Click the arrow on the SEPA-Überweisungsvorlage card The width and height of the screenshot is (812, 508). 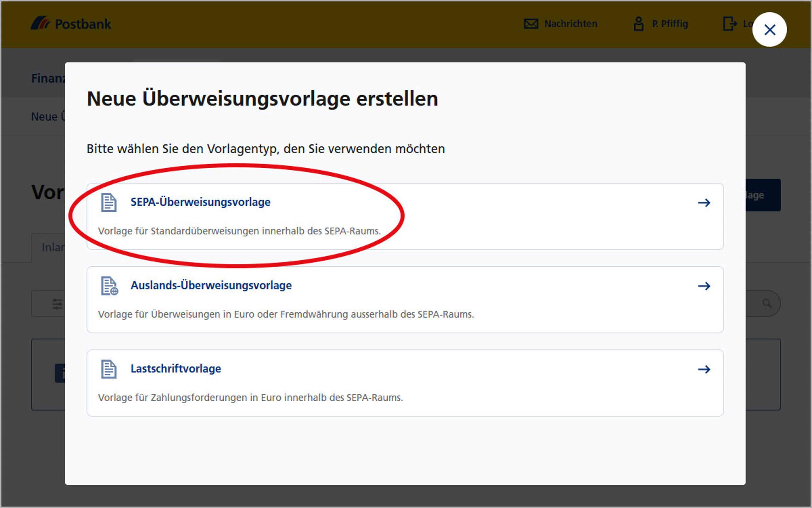point(704,203)
